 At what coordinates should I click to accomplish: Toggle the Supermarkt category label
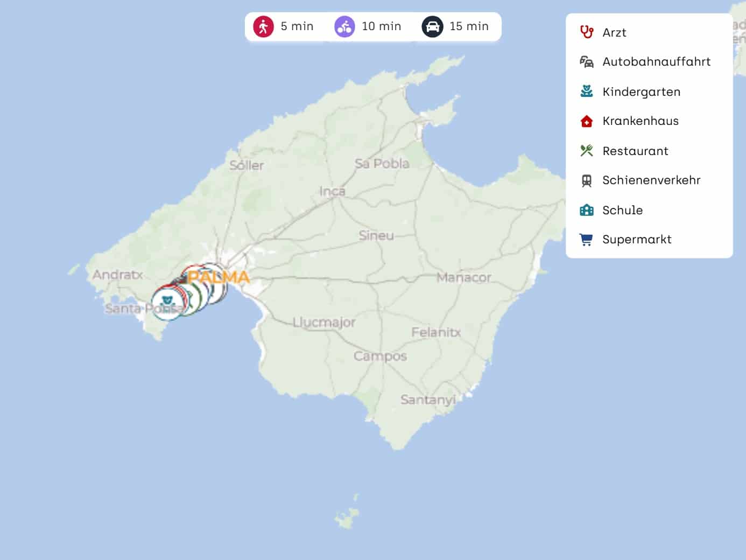coord(637,240)
